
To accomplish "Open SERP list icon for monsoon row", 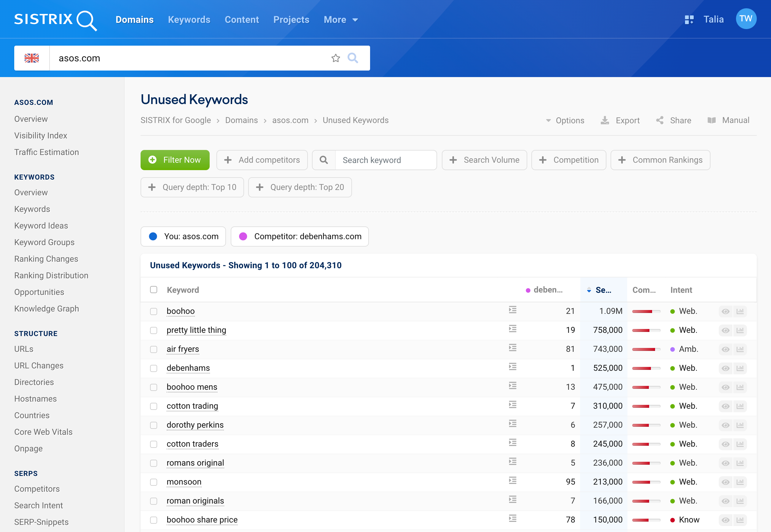I will 512,480.
